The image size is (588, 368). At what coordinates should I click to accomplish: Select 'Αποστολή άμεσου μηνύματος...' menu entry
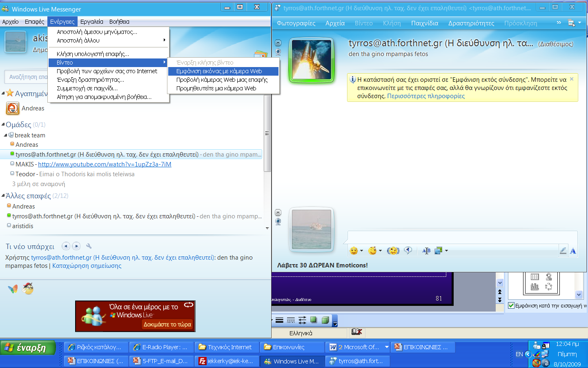point(108,32)
